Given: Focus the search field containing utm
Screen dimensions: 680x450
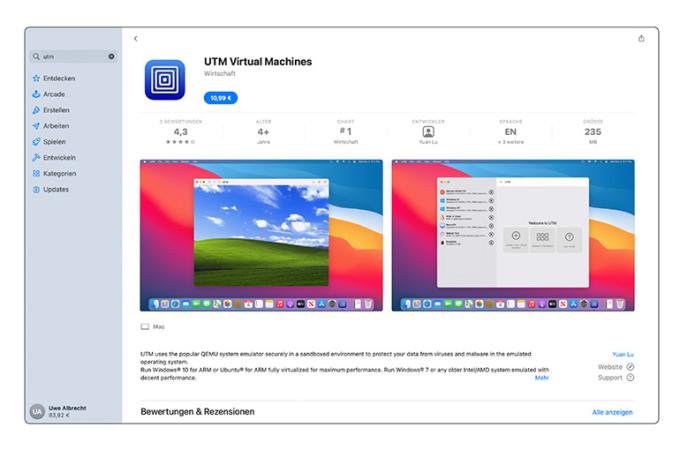Looking at the screenshot, I should [x=74, y=56].
